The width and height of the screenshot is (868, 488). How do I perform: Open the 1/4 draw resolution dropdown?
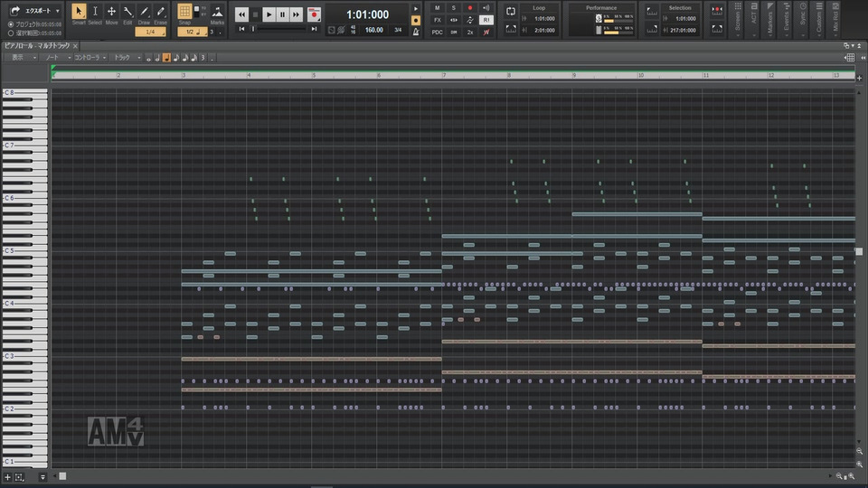(151, 33)
